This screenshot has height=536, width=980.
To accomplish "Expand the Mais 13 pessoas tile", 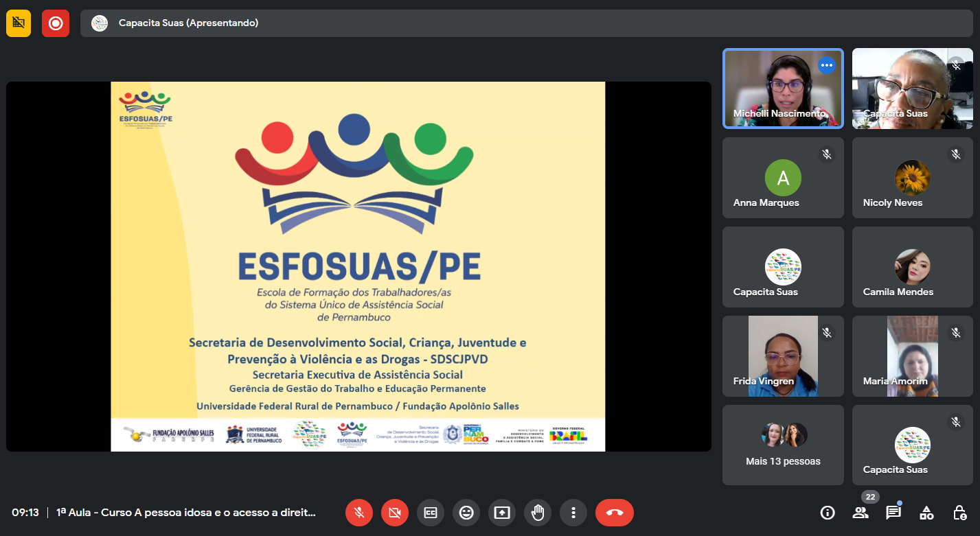I will (x=783, y=445).
